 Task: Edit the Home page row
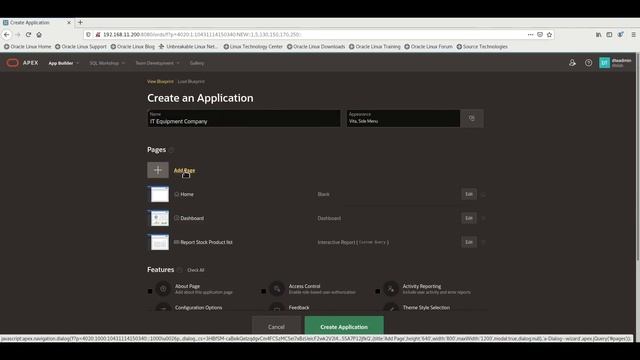click(469, 194)
